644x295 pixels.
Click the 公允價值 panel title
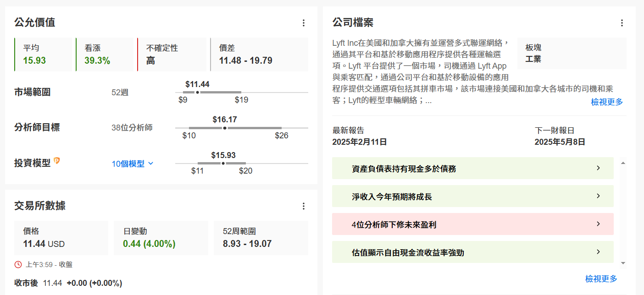coord(35,22)
